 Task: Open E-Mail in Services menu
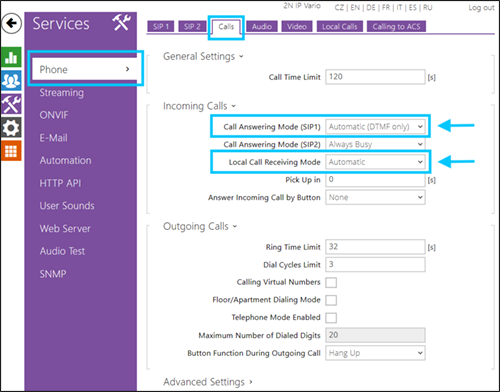pos(53,138)
